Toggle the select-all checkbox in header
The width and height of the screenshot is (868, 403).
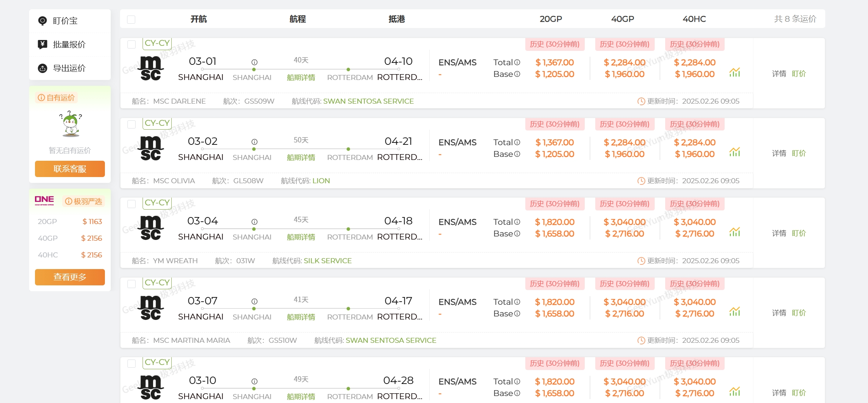[131, 19]
